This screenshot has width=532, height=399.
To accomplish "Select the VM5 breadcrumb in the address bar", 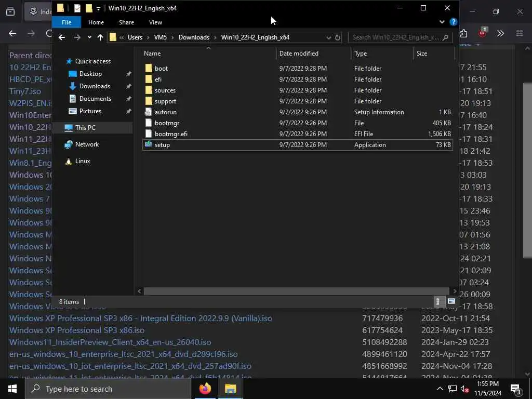I will [161, 37].
